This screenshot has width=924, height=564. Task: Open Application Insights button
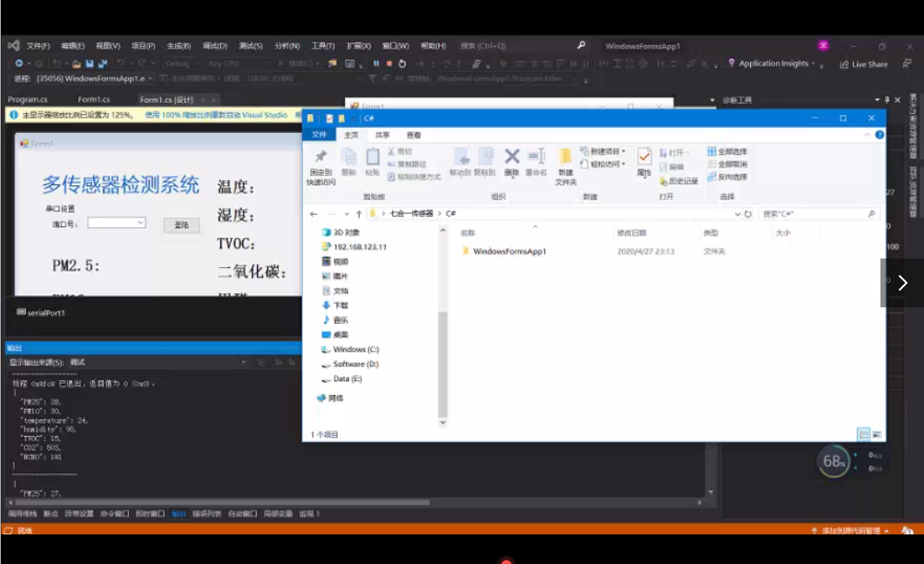[773, 64]
